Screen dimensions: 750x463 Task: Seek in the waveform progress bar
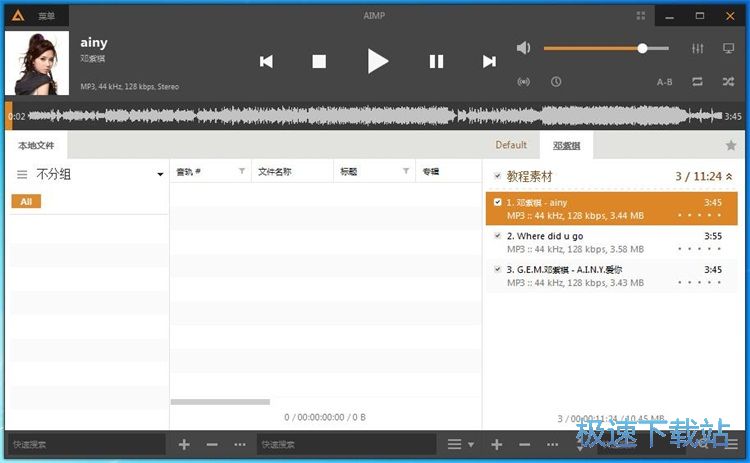coord(375,116)
